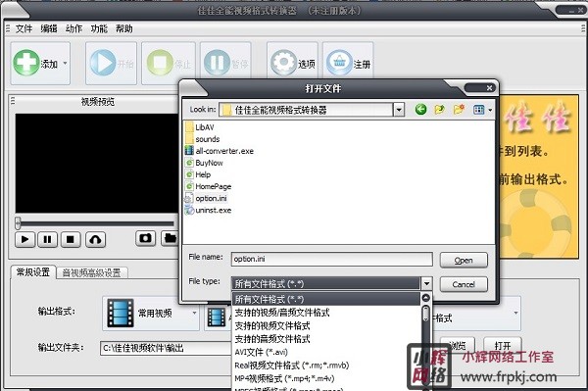The width and height of the screenshot is (588, 391).
Task: Expand the Look in folder dropdown
Action: click(399, 110)
